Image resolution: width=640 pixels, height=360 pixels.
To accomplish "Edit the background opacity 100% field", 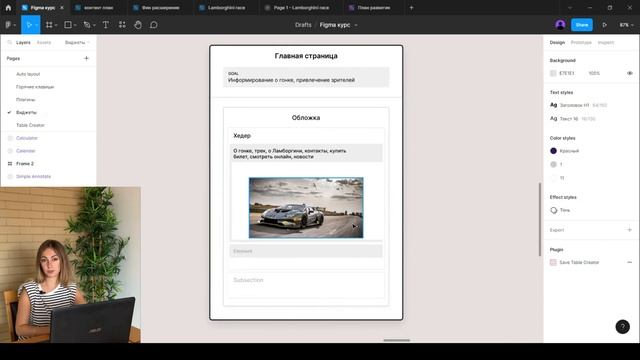I will (x=594, y=73).
